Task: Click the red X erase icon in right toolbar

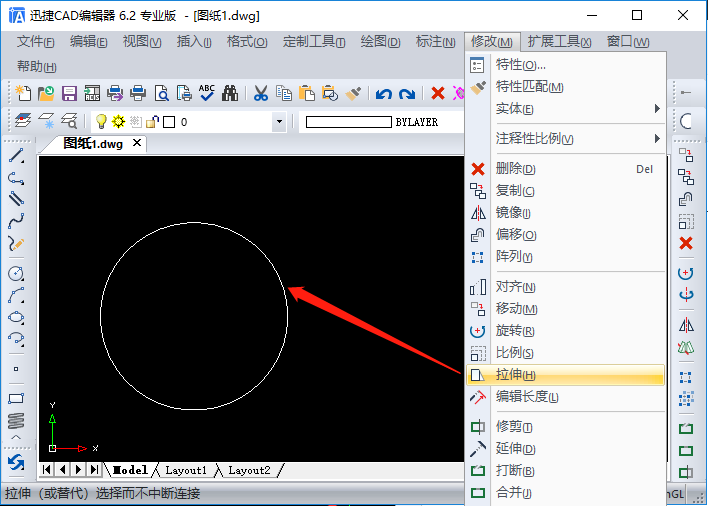Action: point(686,243)
